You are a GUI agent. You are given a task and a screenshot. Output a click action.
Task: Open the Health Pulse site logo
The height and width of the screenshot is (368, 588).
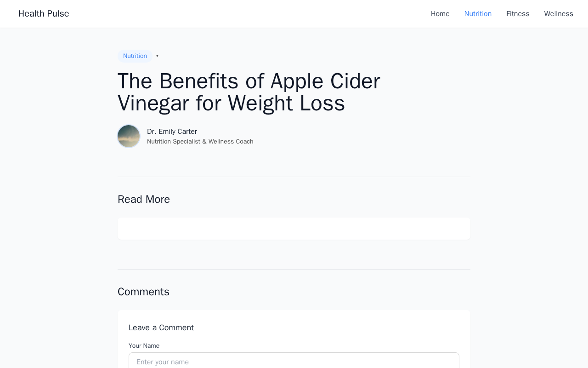coord(44,14)
